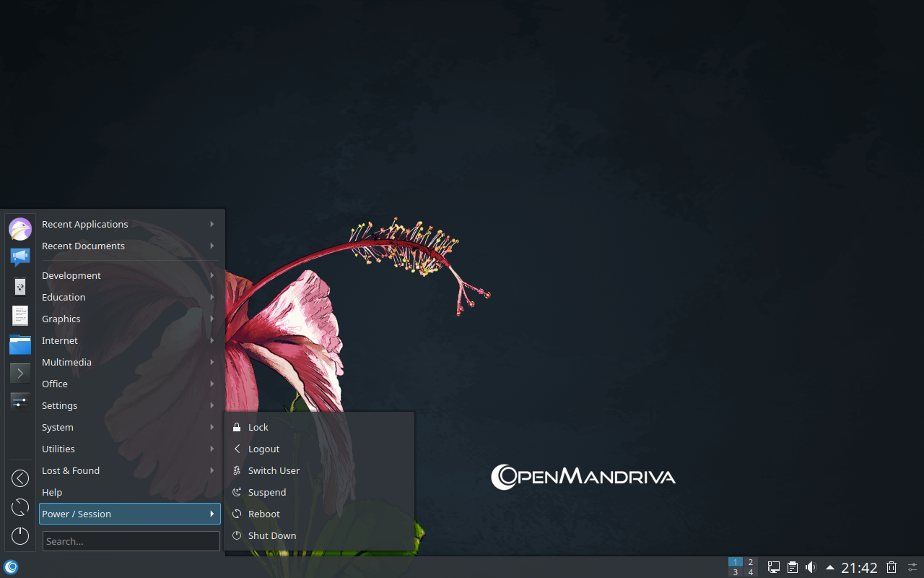
Task: Switch to virtual desktop 2
Action: [x=750, y=562]
